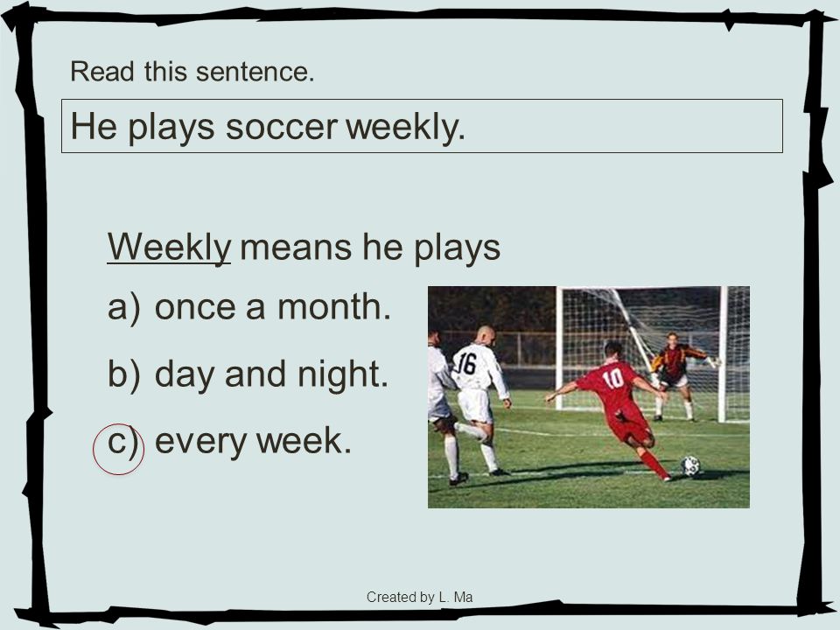Click the 'He plays soccer weekly.' sentence box
This screenshot has width=840, height=630.
coord(422,126)
